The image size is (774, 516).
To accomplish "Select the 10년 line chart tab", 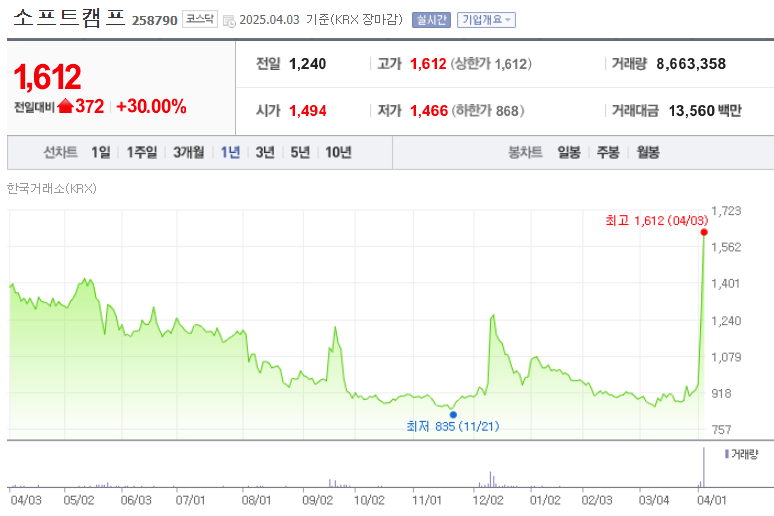I will (338, 152).
